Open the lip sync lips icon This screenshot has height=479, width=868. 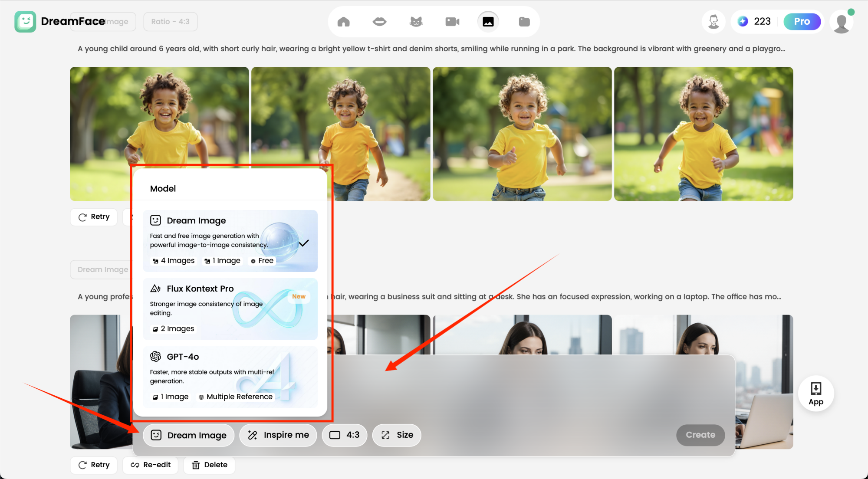point(379,22)
